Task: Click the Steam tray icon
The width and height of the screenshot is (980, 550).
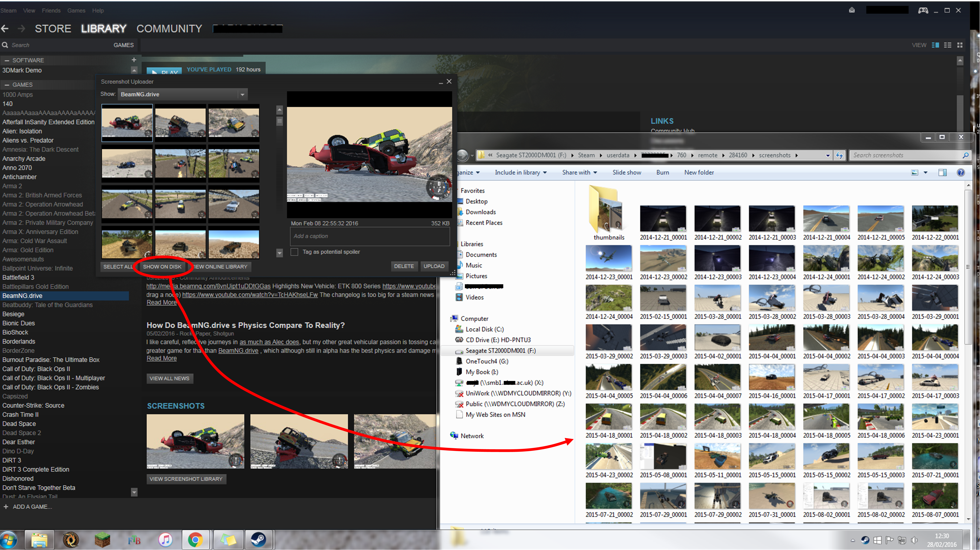Action: tap(865, 540)
